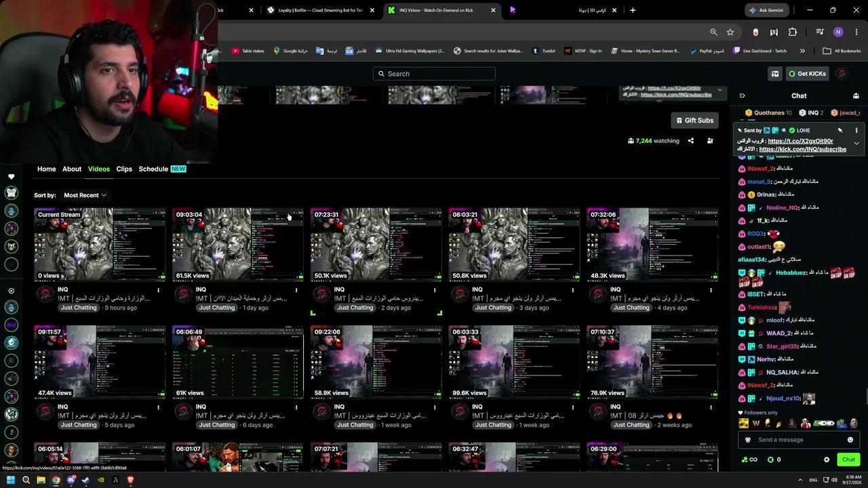Open the emoji picker in chat input
The image size is (868, 488).
[x=850, y=440]
